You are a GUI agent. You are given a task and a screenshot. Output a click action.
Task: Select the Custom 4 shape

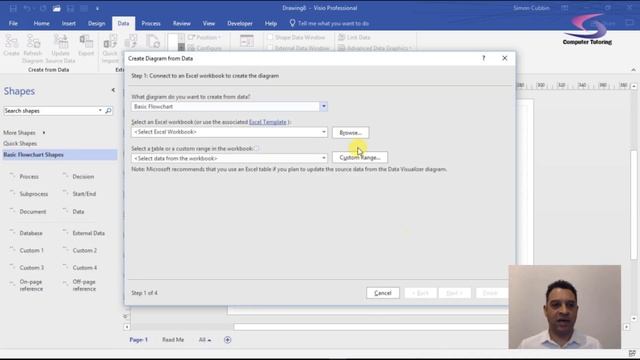(80, 268)
